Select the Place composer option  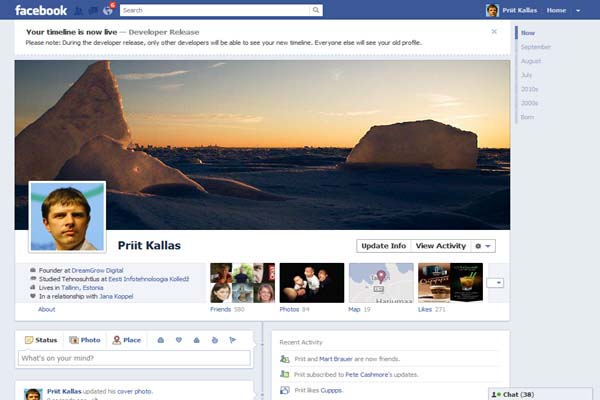pos(126,340)
